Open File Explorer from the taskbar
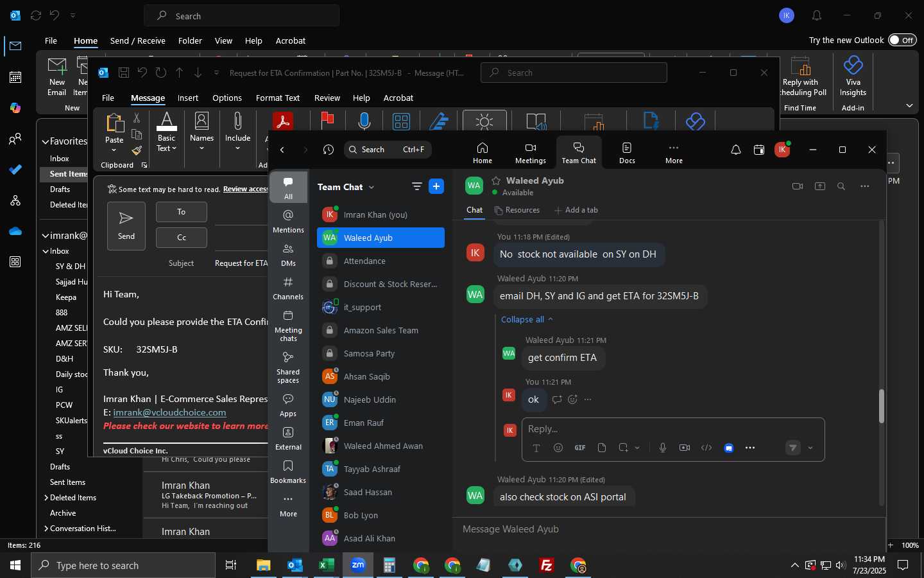 (x=264, y=565)
